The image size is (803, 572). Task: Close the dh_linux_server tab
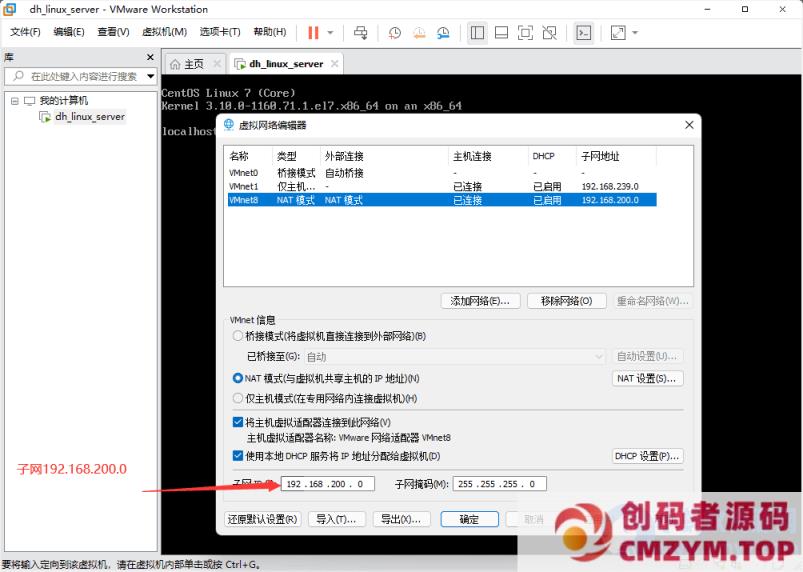tap(334, 63)
